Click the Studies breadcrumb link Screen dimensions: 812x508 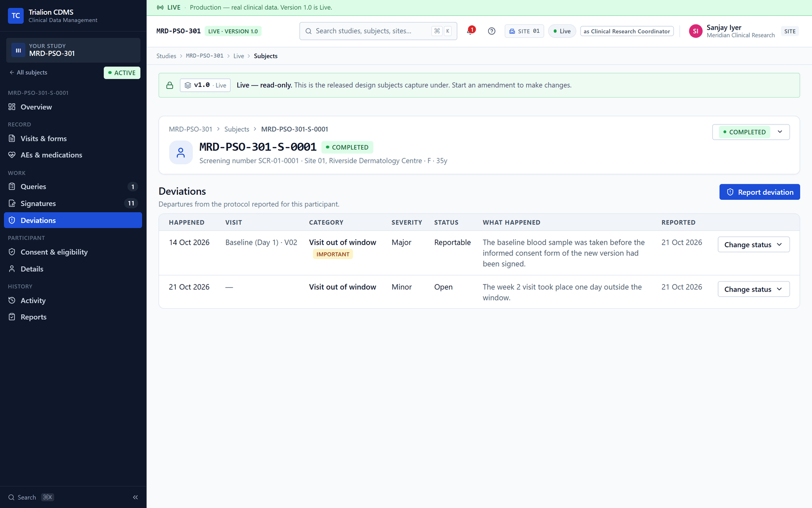[166, 56]
